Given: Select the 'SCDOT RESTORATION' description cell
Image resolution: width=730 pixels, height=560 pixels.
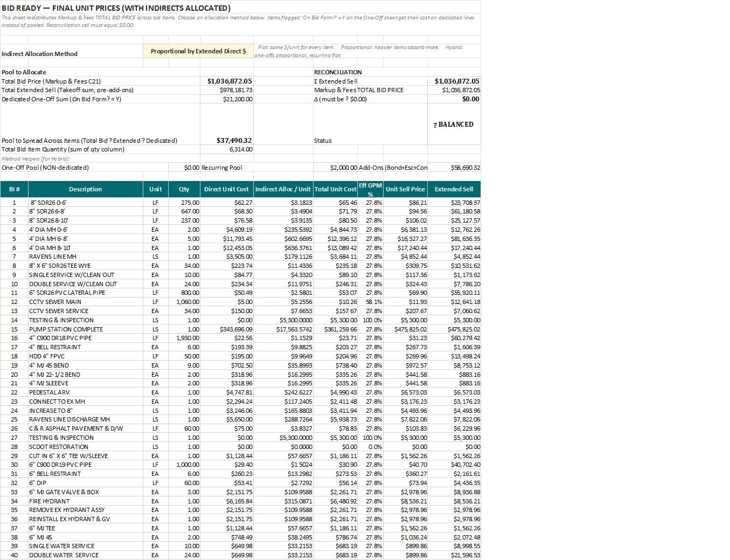Looking at the screenshot, I should tap(86, 447).
